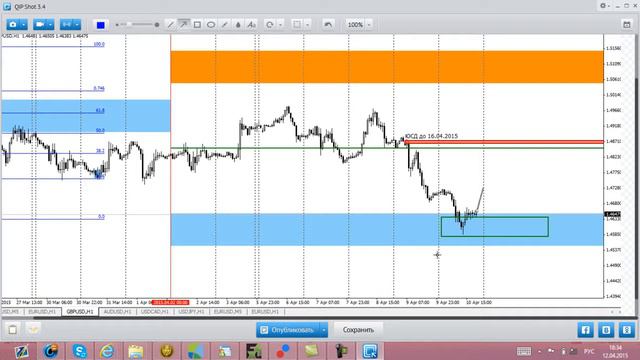Click the QIP Shot icon in the taskbar
640x360 pixels.
point(370,351)
